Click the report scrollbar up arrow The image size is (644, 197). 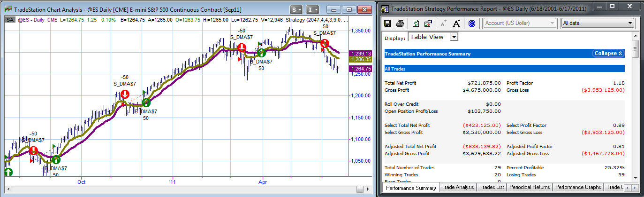pyautogui.click(x=636, y=36)
